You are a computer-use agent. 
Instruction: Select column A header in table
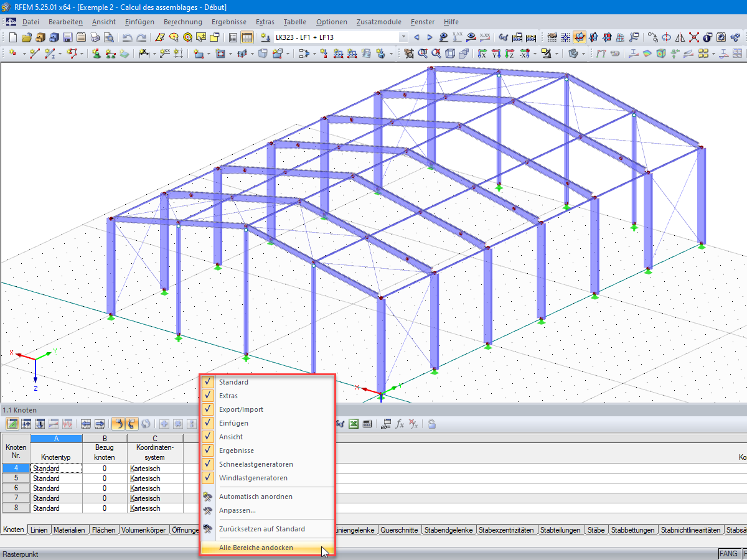56,439
